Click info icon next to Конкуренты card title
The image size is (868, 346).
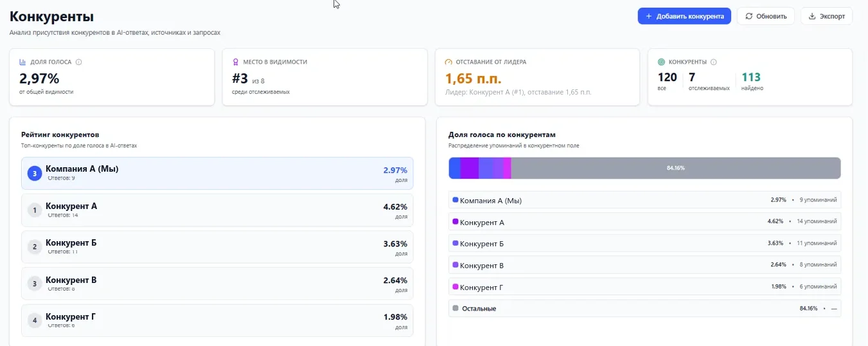tap(714, 62)
